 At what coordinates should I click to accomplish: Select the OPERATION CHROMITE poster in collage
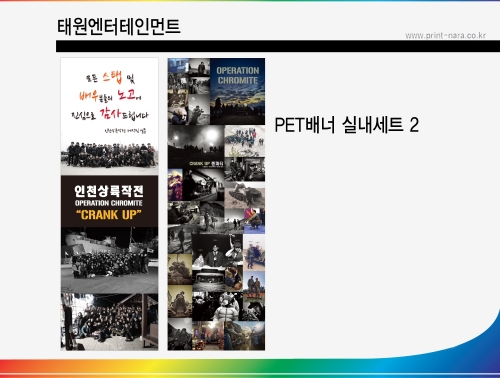coord(237,91)
